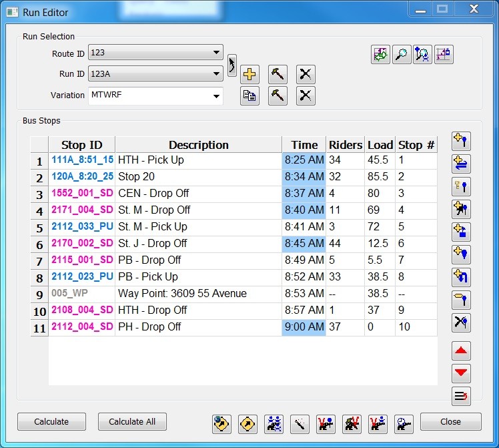Click the blue students group icon
Screen dimensions: 499x448
pyautogui.click(x=274, y=424)
